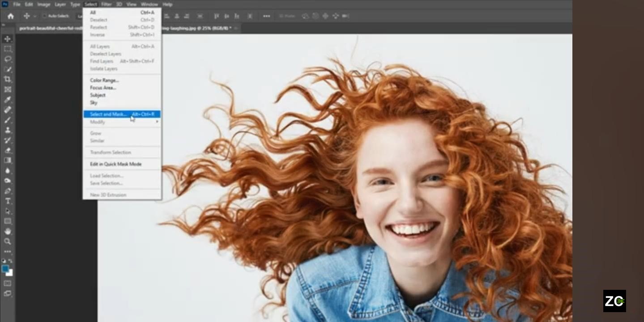Select the Clone Stamp tool

tap(8, 130)
